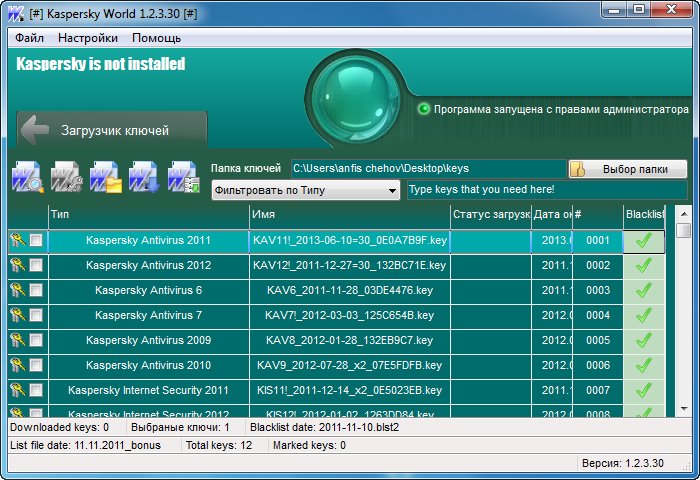Click the key icon on Kaspersky Internet Security 2011 row
700x480 pixels.
(18, 390)
